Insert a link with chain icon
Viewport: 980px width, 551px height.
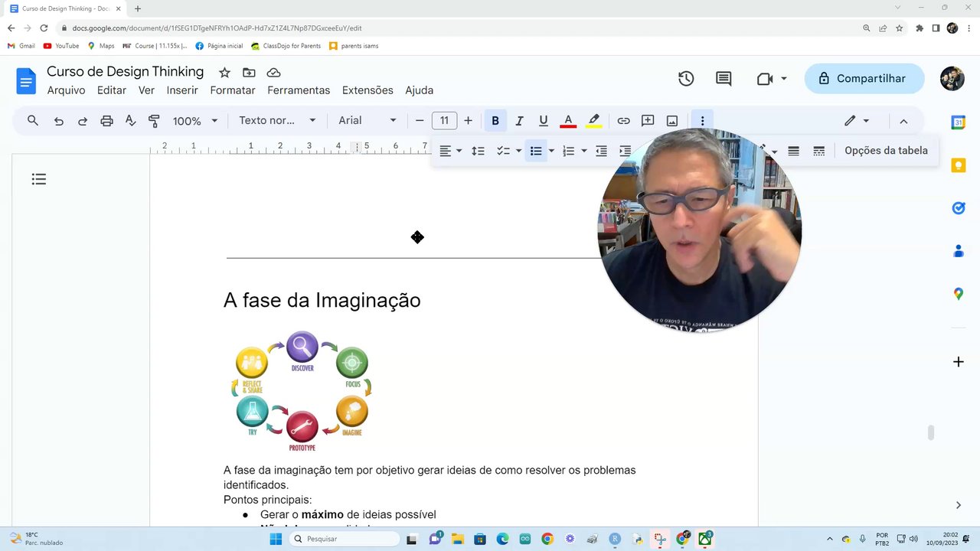623,121
